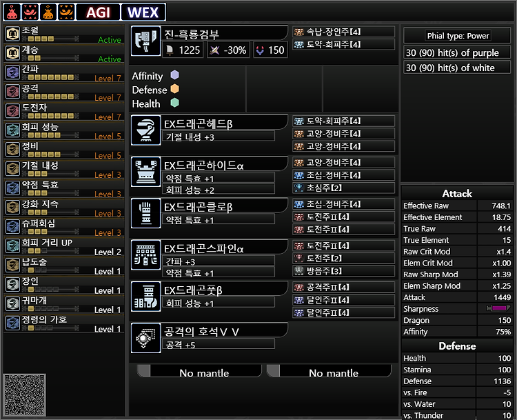Click the 방음주【3】 decoration slot
This screenshot has height=420, width=517.
[x=343, y=271]
